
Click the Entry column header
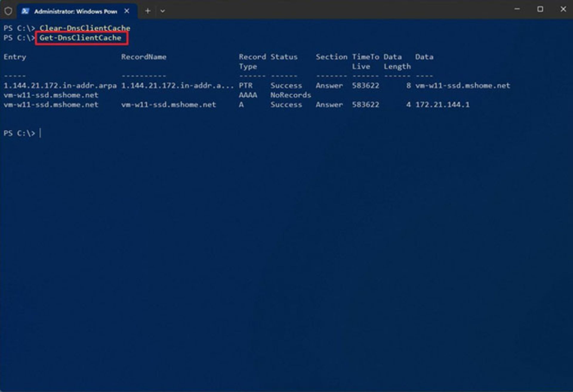click(15, 57)
